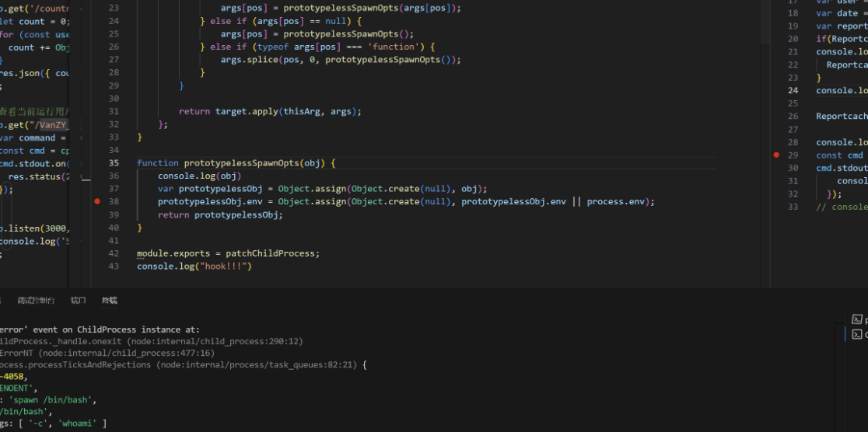The image size is (868, 432).
Task: Click line number 31 in the center editor
Action: [114, 111]
